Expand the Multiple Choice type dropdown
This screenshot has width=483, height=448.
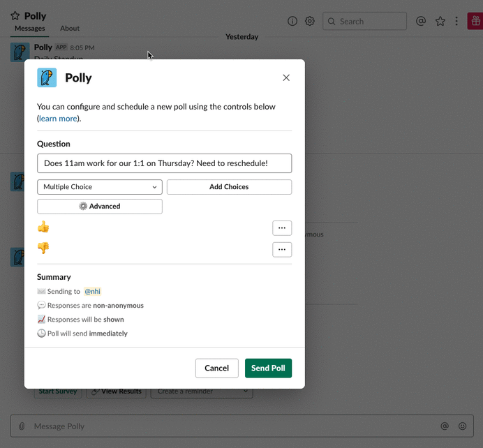click(100, 187)
